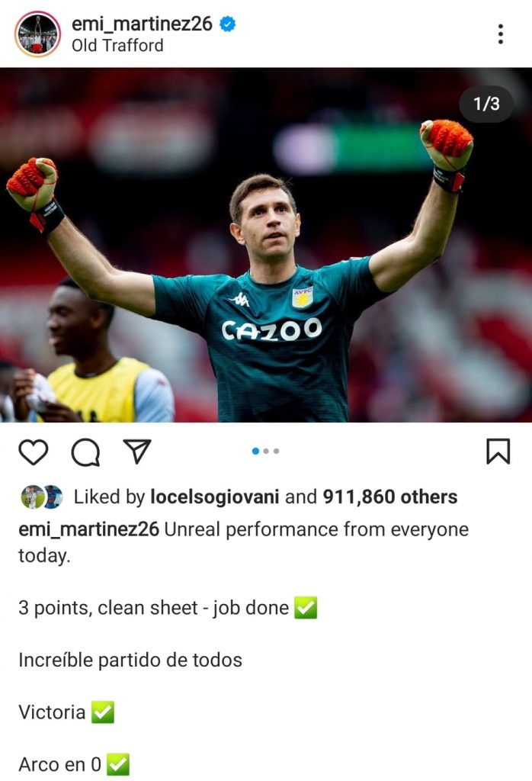Jump to the second carousel dot
Image resolution: width=532 pixels, height=781 pixels.
pos(266,452)
